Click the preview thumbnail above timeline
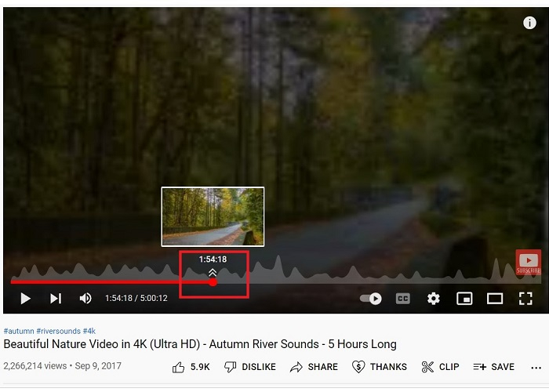Image resolution: width=549 pixels, height=392 pixels. 213,216
